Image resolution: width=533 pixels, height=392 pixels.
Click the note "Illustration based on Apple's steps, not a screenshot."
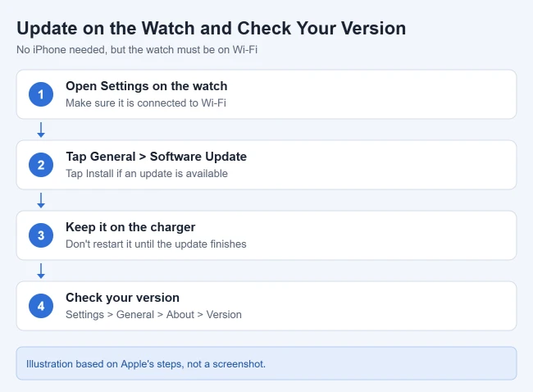pos(146,364)
